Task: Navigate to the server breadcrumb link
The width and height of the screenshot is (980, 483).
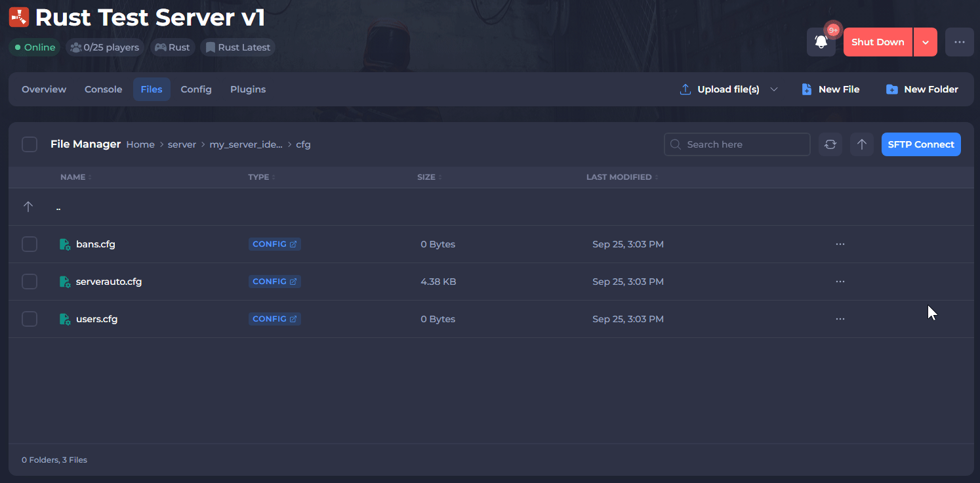Action: [x=182, y=144]
